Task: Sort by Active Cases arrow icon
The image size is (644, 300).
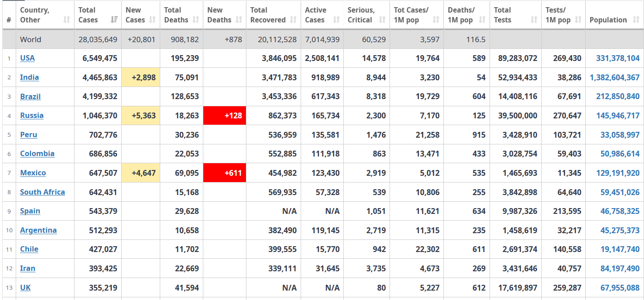Action: point(337,20)
